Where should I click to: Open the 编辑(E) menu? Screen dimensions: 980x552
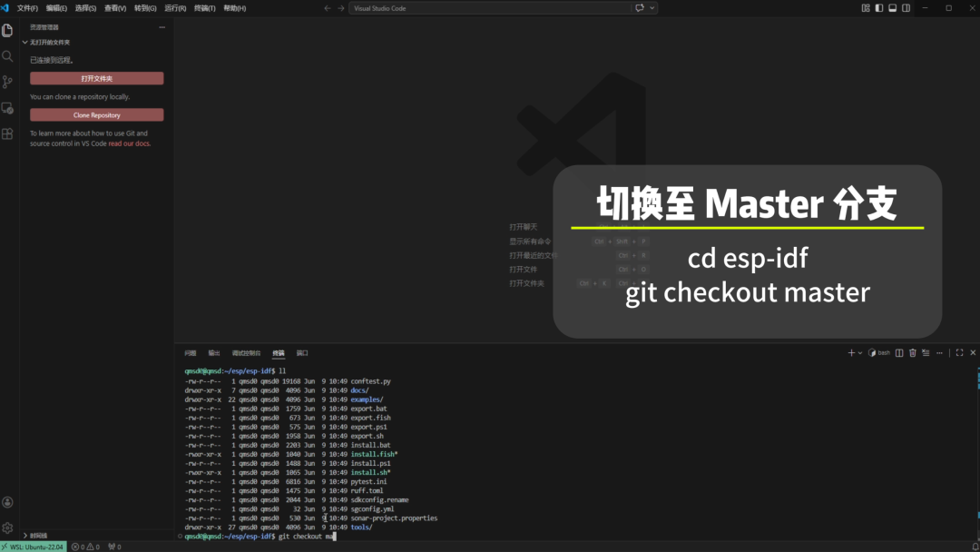[x=56, y=8]
